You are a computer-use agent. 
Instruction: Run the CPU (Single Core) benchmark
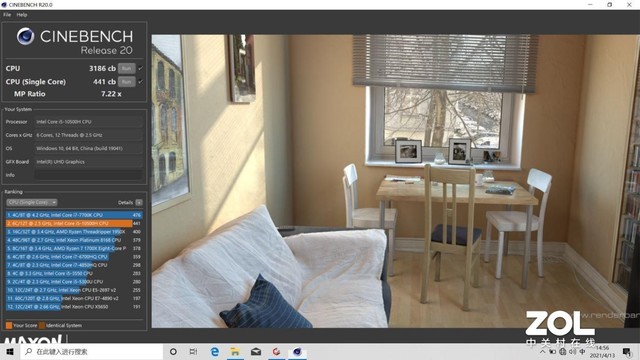[x=127, y=82]
